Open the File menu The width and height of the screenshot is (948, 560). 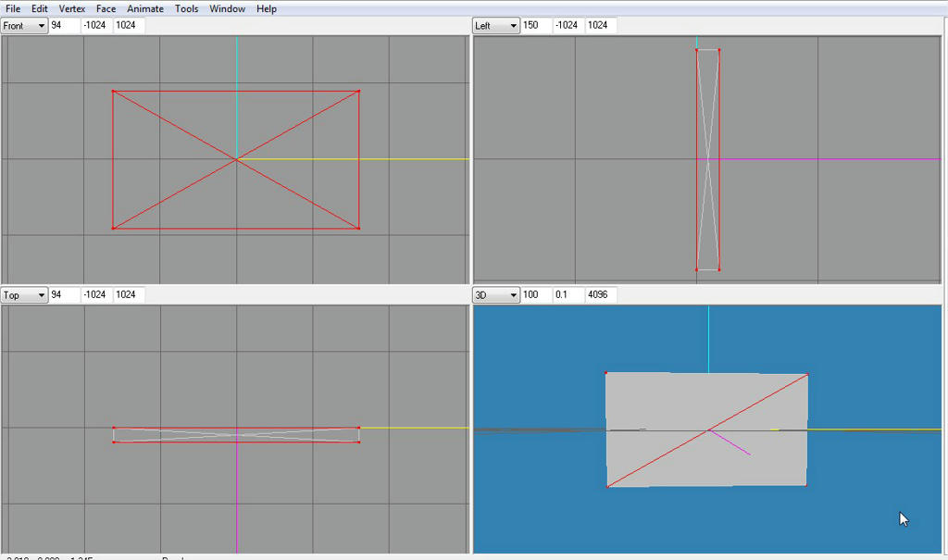click(x=13, y=8)
